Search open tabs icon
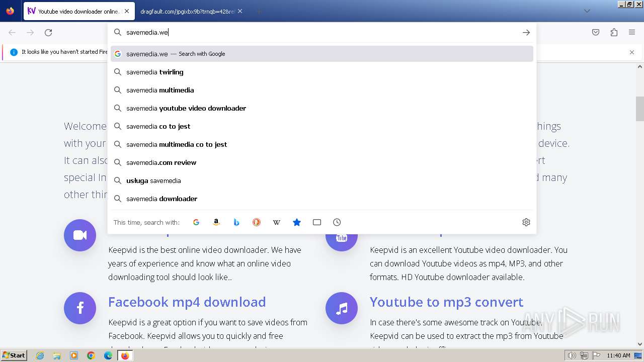Image resolution: width=644 pixels, height=362 pixels. tap(317, 222)
